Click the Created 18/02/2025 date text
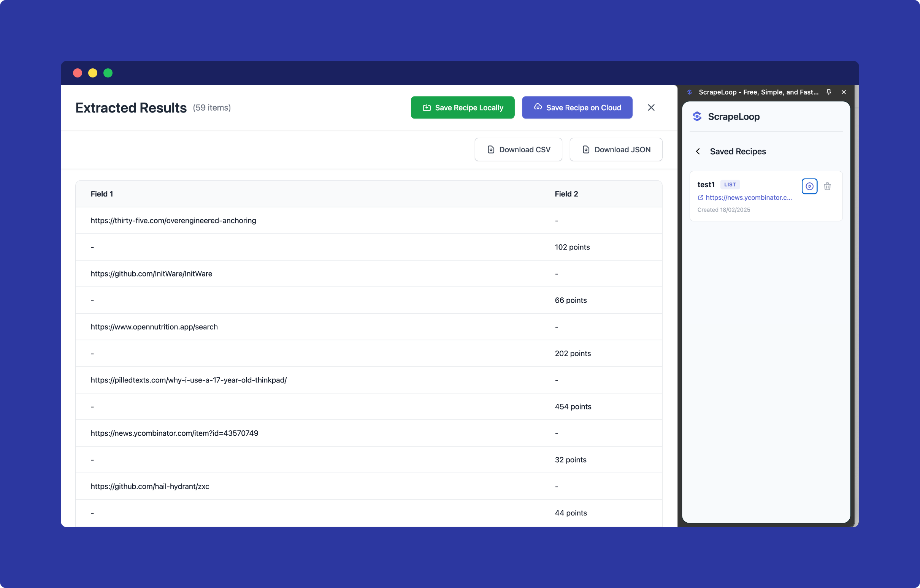 [x=723, y=210]
